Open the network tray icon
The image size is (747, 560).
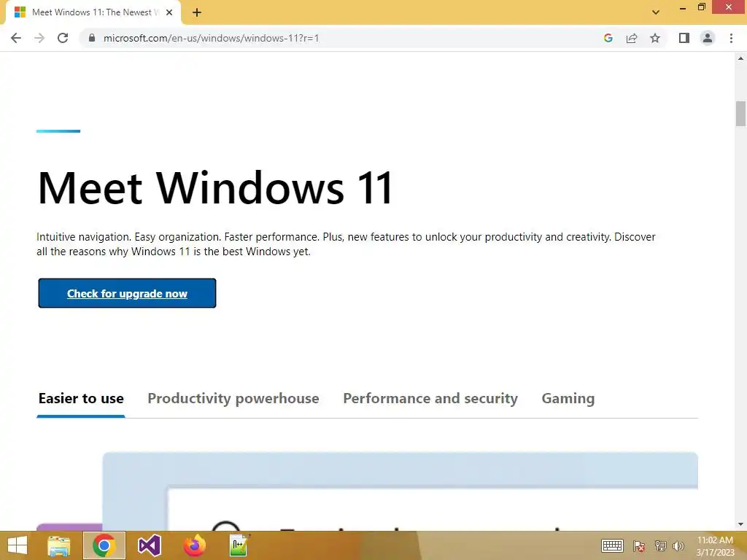(660, 546)
